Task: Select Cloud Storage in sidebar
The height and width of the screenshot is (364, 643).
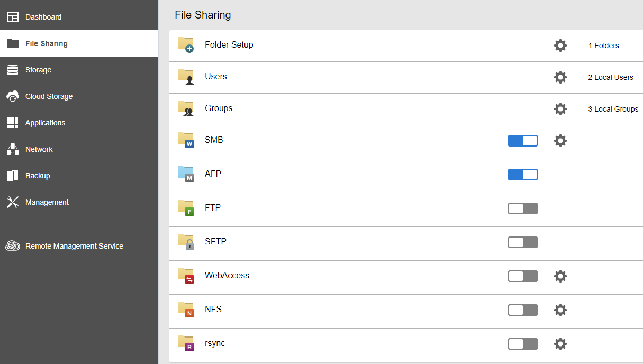Action: (x=49, y=96)
